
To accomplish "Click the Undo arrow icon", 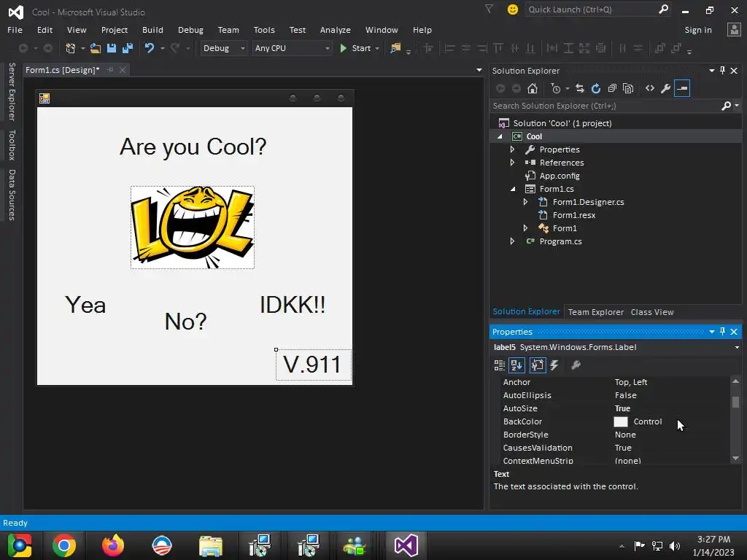I will point(150,48).
